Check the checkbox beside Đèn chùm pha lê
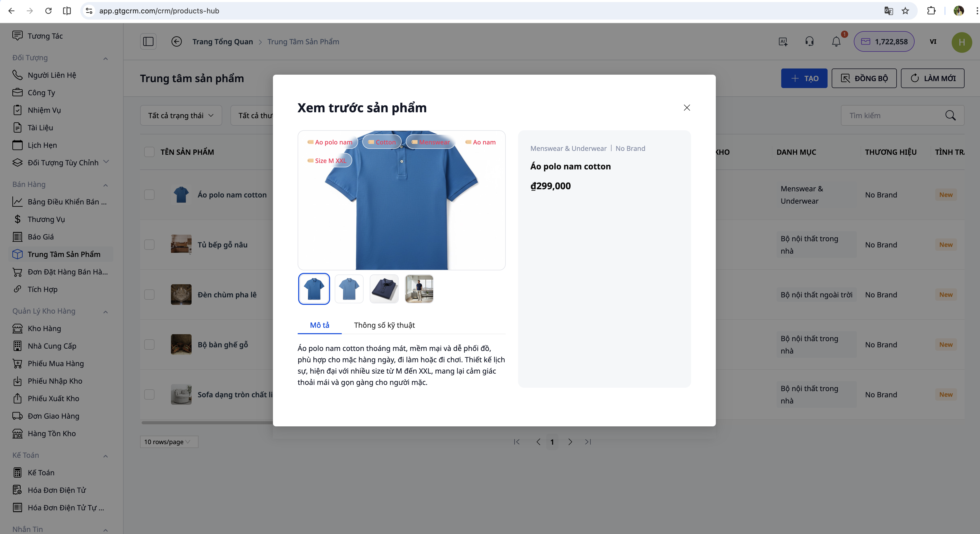Image resolution: width=980 pixels, height=534 pixels. coord(150,294)
